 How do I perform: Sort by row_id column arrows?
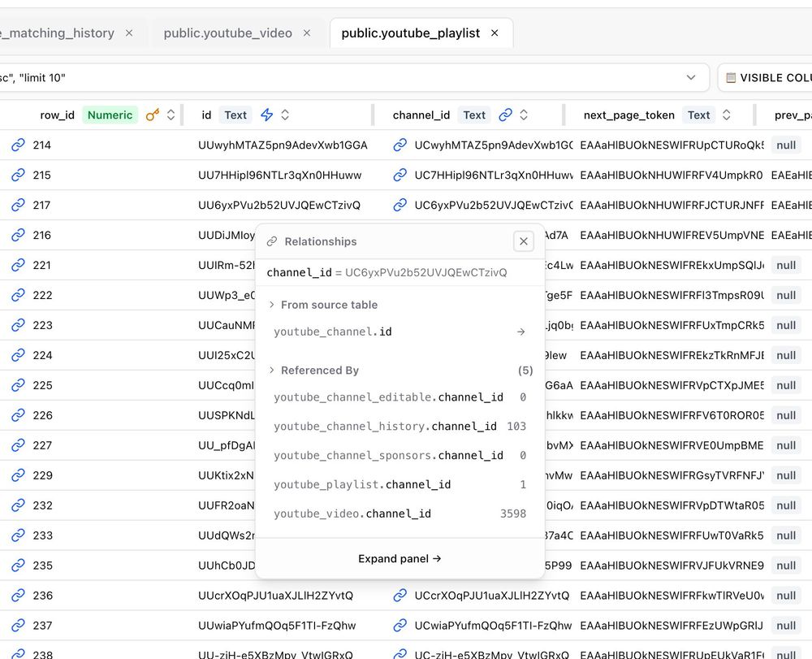click(x=171, y=115)
